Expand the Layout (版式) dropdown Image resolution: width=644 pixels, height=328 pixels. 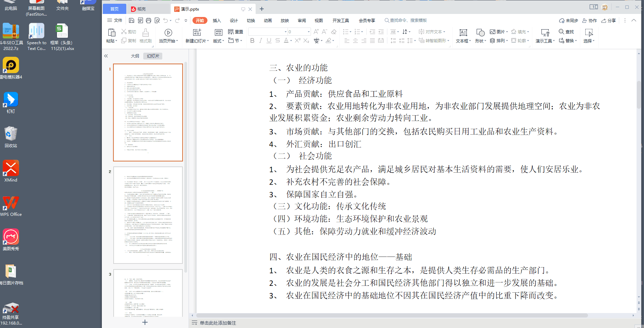click(x=223, y=41)
